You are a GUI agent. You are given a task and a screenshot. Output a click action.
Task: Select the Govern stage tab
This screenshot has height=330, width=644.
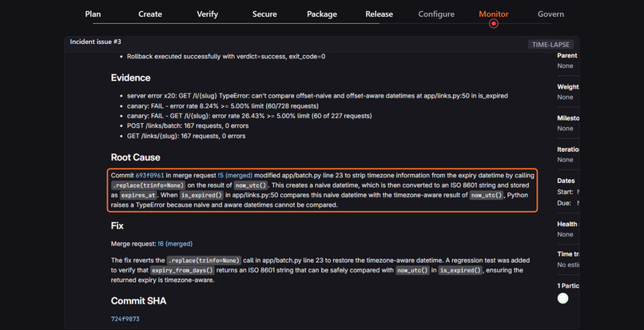point(551,14)
